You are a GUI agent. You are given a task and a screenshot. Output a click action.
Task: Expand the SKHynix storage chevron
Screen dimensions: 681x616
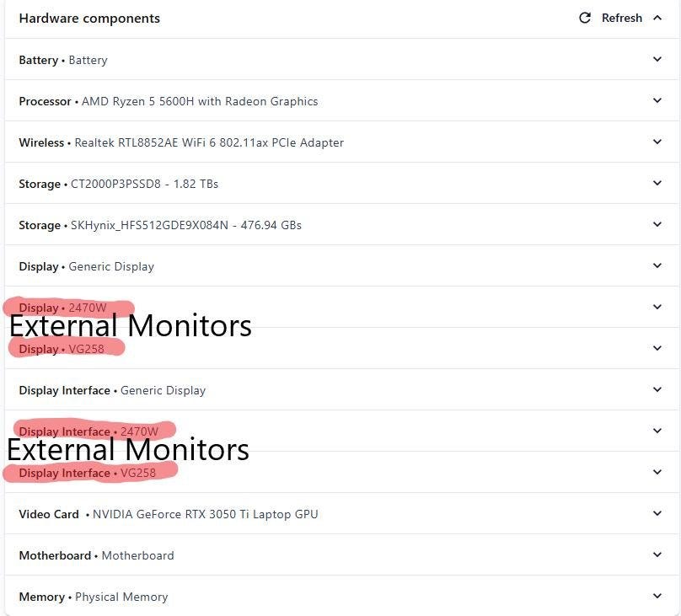[657, 225]
